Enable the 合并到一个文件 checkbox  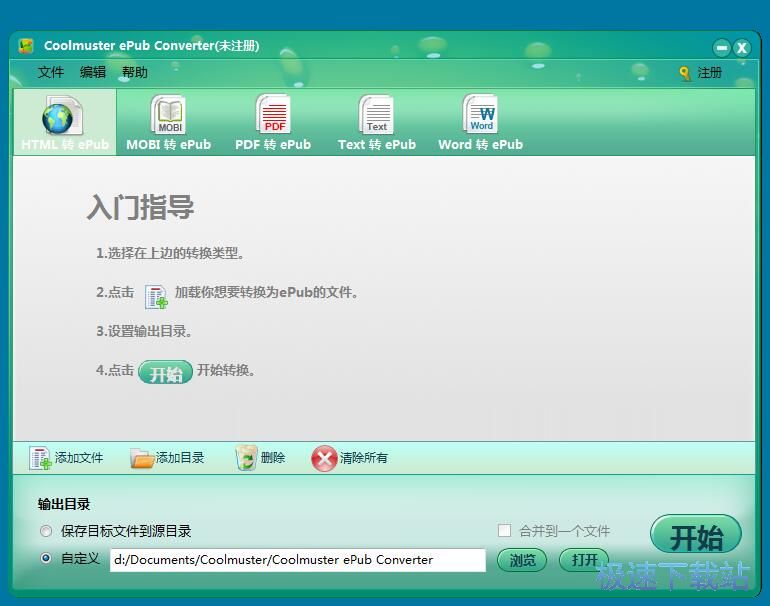[504, 530]
